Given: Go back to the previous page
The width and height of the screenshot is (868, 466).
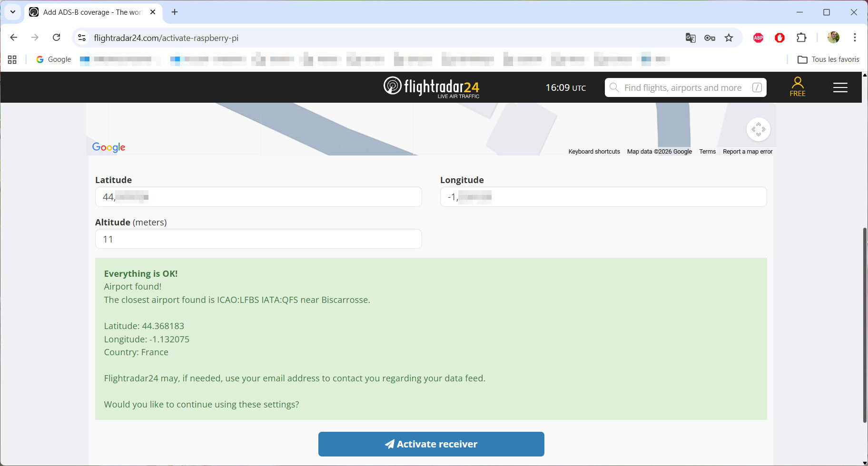Looking at the screenshot, I should tap(14, 38).
